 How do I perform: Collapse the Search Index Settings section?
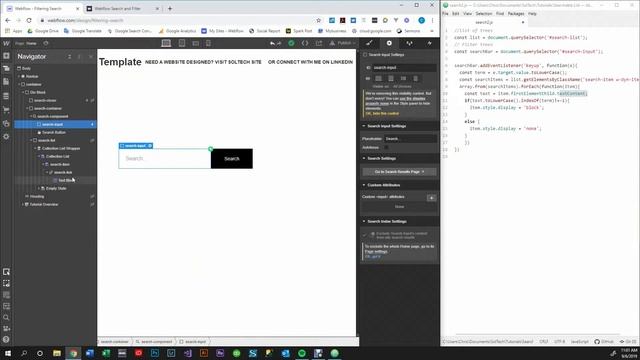(363, 221)
